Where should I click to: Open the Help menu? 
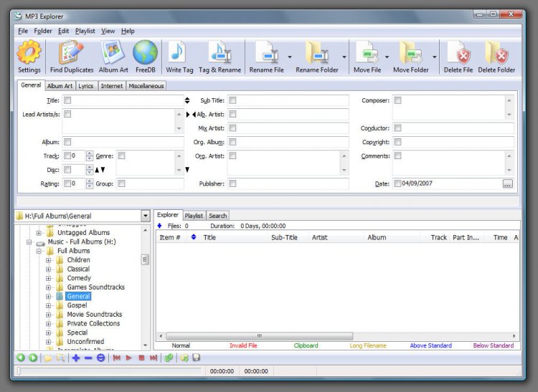pyautogui.click(x=128, y=31)
